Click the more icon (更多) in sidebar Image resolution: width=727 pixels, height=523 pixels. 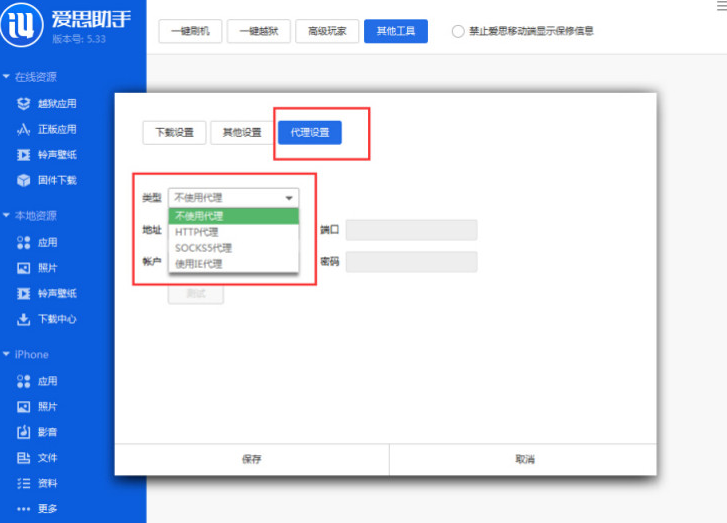click(24, 509)
